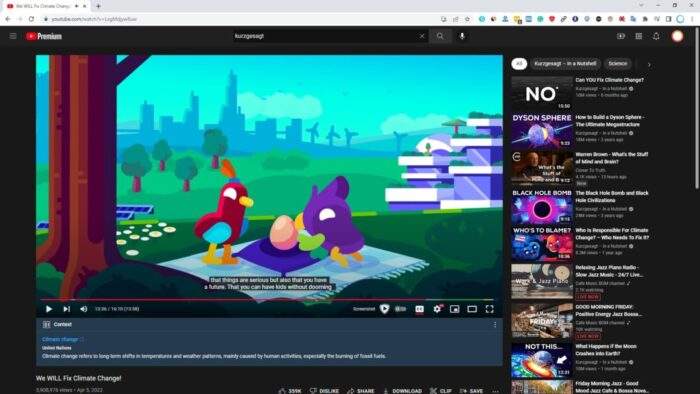Open the YouTube apps grid
The image size is (700, 394).
coord(639,36)
